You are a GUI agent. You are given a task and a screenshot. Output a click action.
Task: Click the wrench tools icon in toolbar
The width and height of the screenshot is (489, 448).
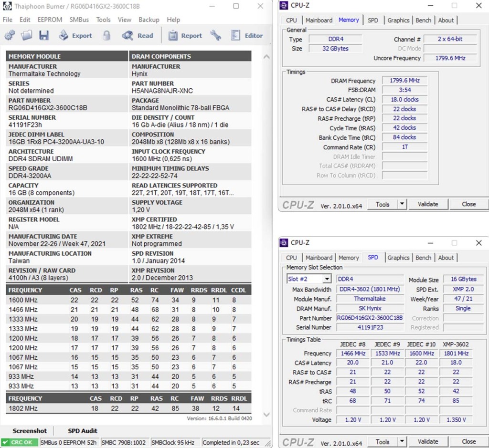point(215,35)
